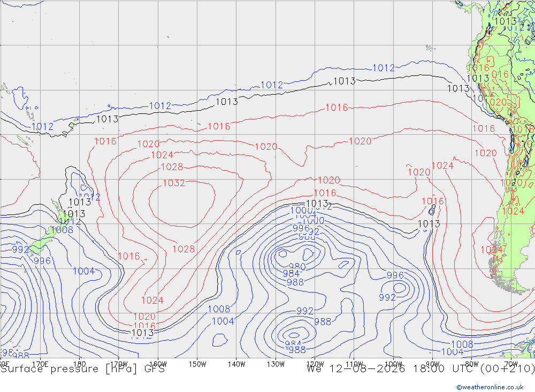This screenshot has height=392, width=535.
Task: Click the 988 label near bottom low
Action: click(x=297, y=350)
